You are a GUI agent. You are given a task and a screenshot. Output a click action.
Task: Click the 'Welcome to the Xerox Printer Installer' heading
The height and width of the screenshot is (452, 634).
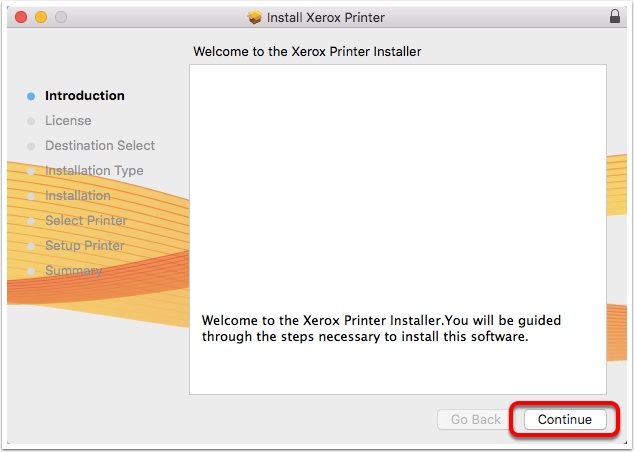tap(307, 51)
